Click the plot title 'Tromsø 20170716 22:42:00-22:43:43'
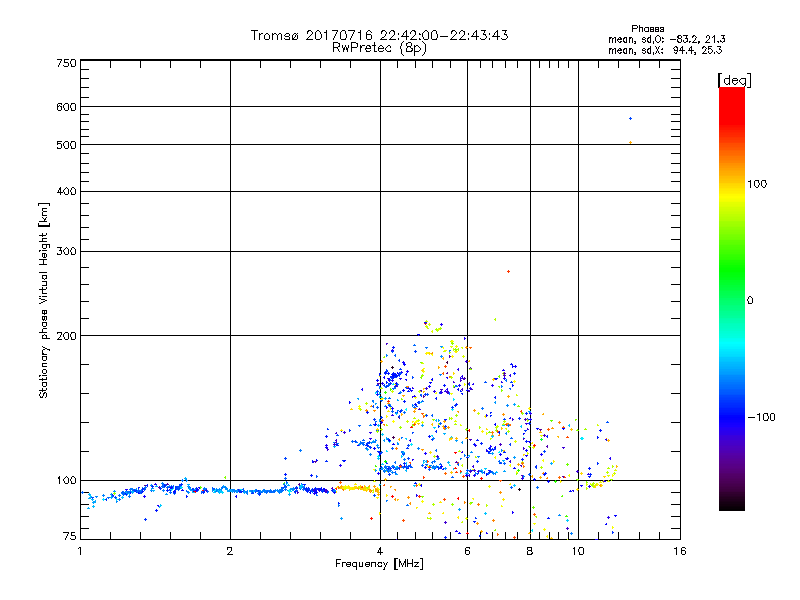Image resolution: width=800 pixels, height=600 pixels. pyautogui.click(x=379, y=35)
